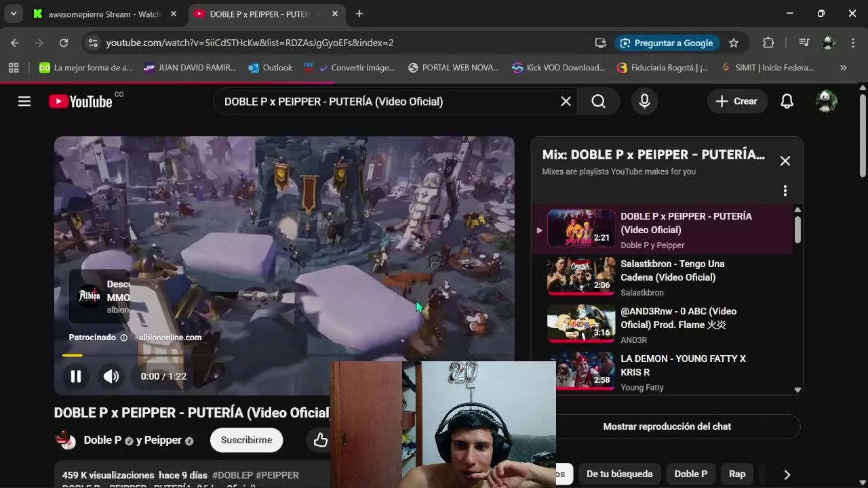Play Salastkbron - Tengo Una Cadena

coord(661,277)
